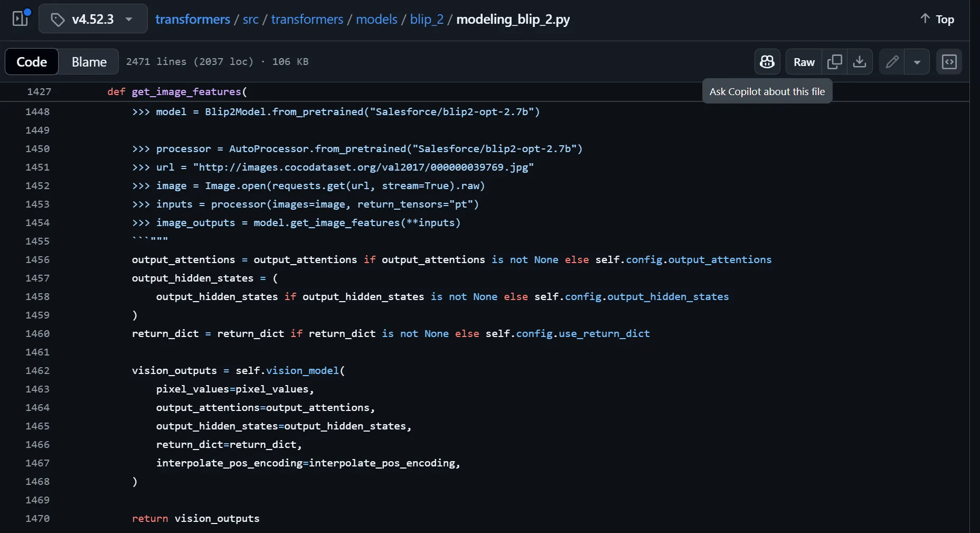Viewport: 980px width, 533px height.
Task: Select line number 1462
Action: (x=37, y=370)
